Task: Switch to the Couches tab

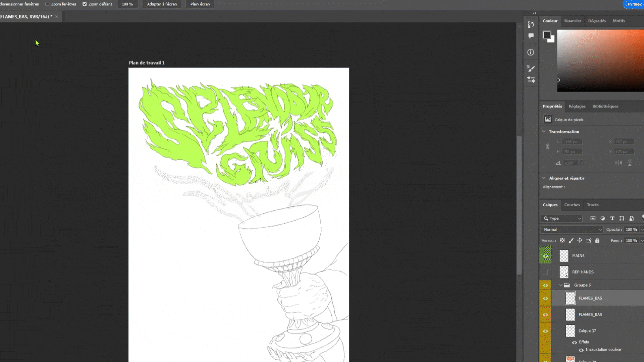Action: (x=572, y=205)
